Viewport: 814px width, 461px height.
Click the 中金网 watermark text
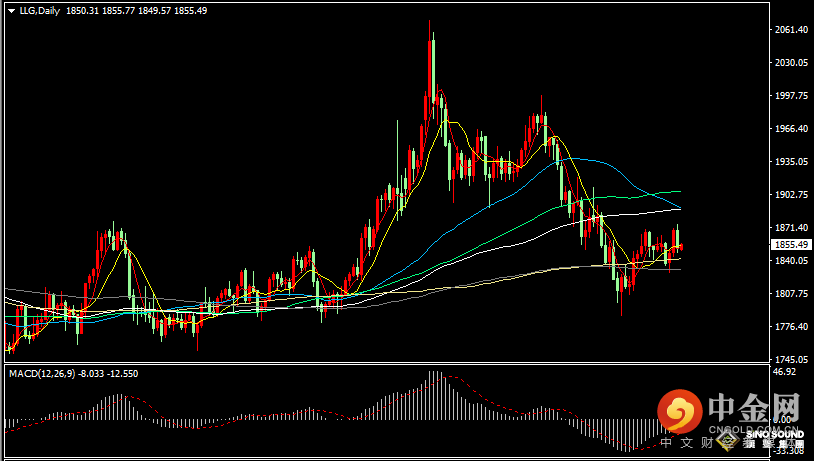point(753,408)
